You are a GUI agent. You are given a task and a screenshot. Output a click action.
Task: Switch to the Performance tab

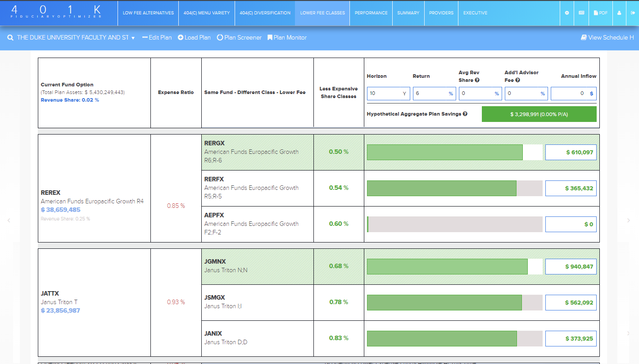point(371,13)
